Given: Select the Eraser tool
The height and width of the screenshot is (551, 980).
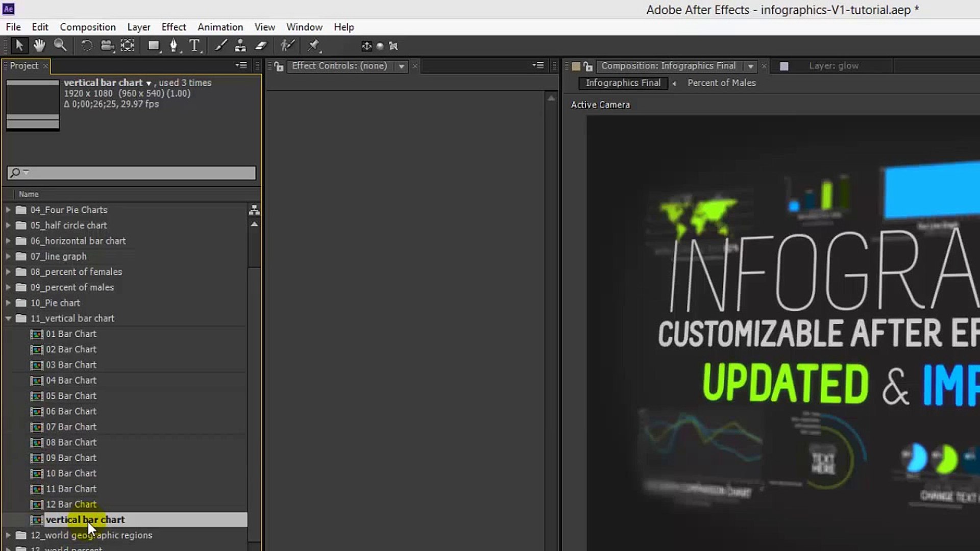Looking at the screenshot, I should tap(261, 46).
